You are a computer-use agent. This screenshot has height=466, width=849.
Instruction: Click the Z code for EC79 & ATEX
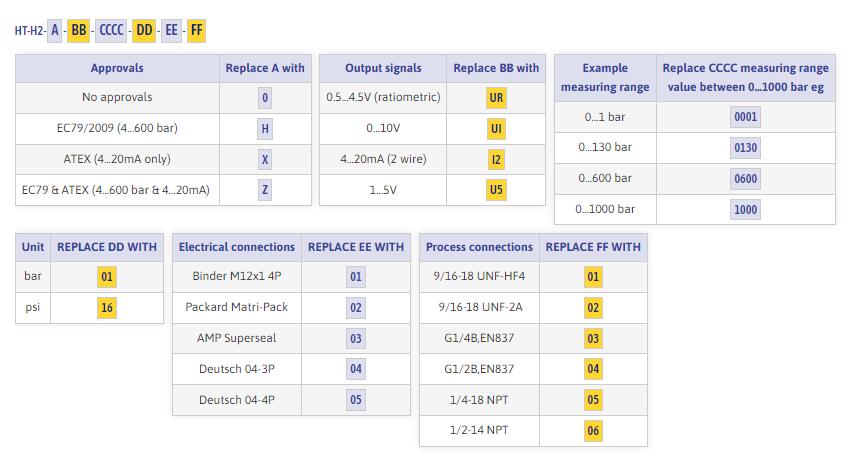(265, 190)
